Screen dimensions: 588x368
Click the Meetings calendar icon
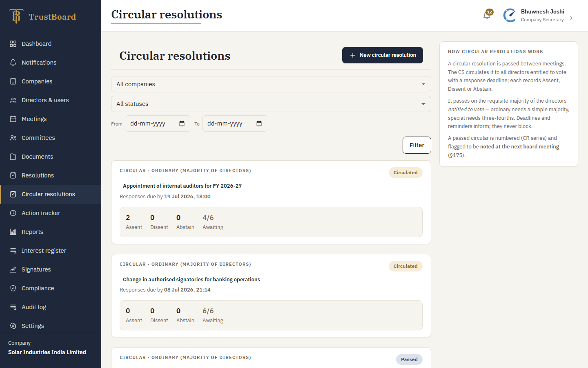pyautogui.click(x=13, y=119)
